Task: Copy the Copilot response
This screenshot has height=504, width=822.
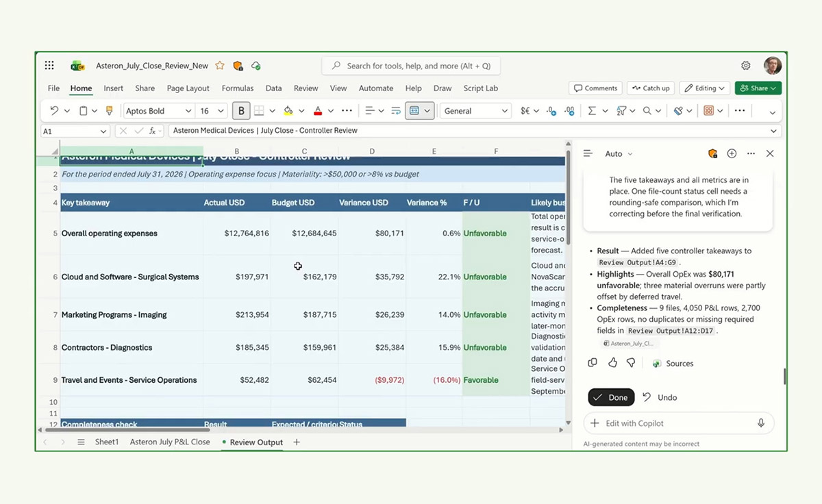Action: point(593,363)
